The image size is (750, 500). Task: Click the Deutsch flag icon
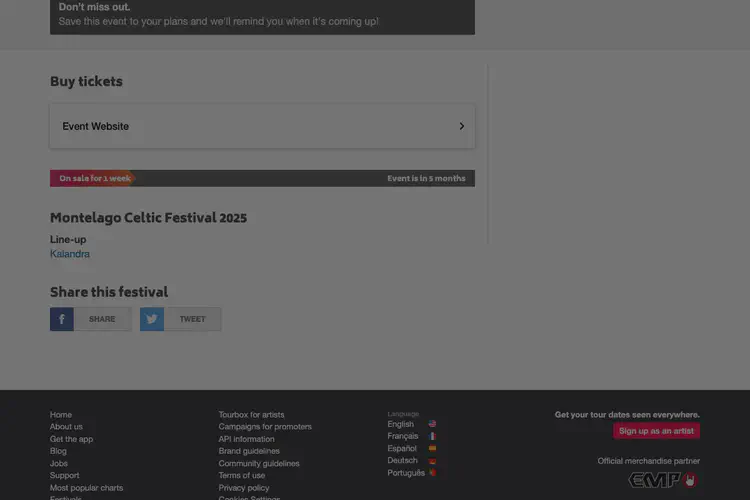[432, 461]
